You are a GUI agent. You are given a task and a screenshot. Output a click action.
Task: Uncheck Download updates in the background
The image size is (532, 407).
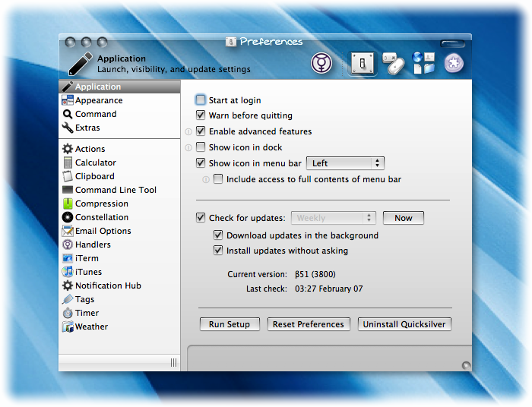pos(218,235)
